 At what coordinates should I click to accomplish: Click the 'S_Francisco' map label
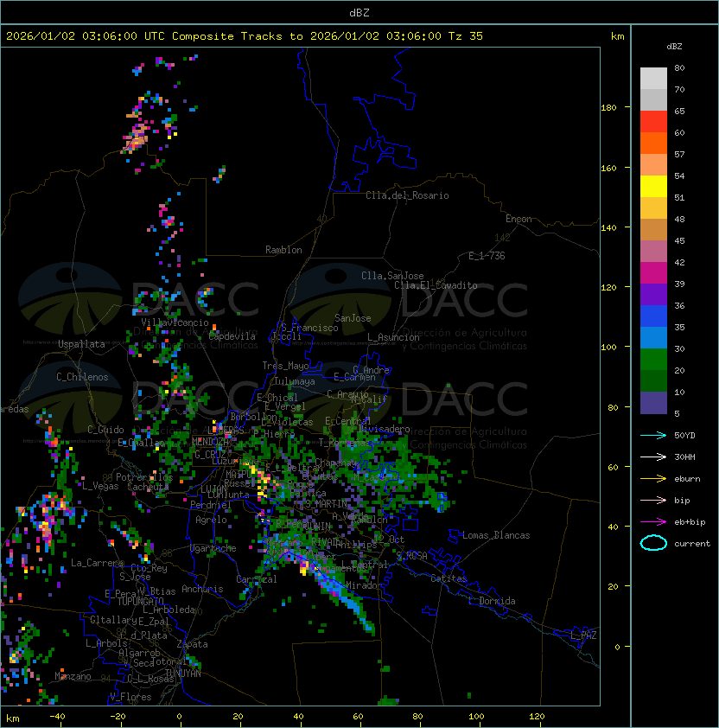[x=309, y=328]
